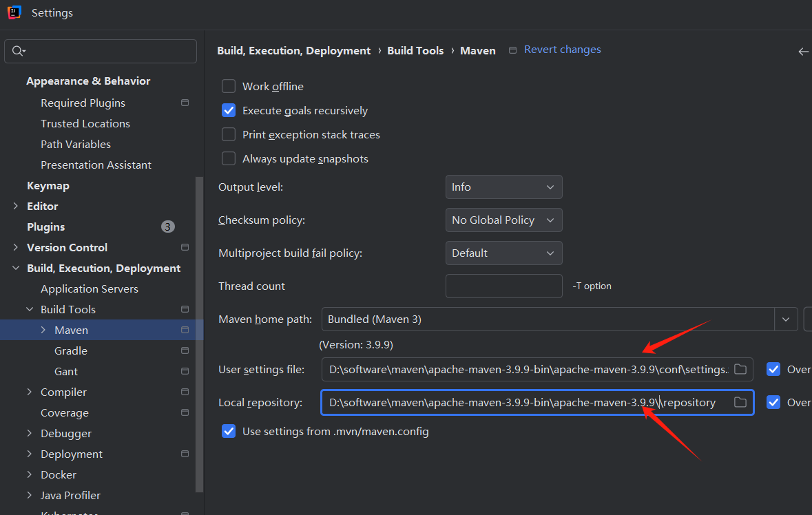Enable Print exception stack traces

click(229, 134)
